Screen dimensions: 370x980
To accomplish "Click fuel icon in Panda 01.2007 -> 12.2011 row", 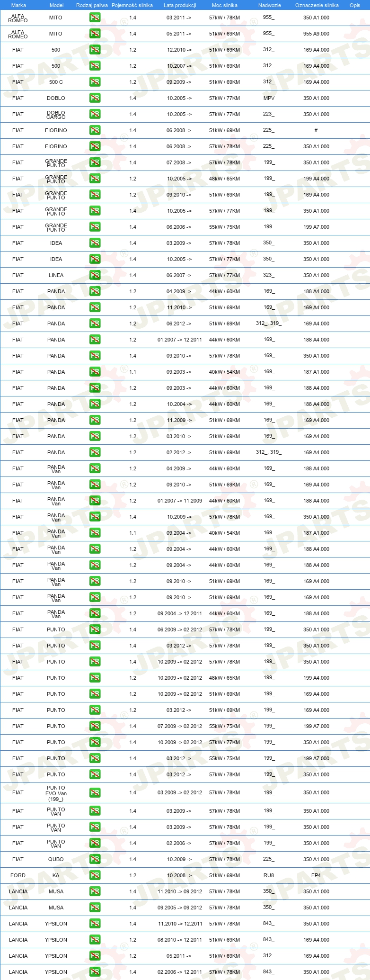I will point(95,340).
